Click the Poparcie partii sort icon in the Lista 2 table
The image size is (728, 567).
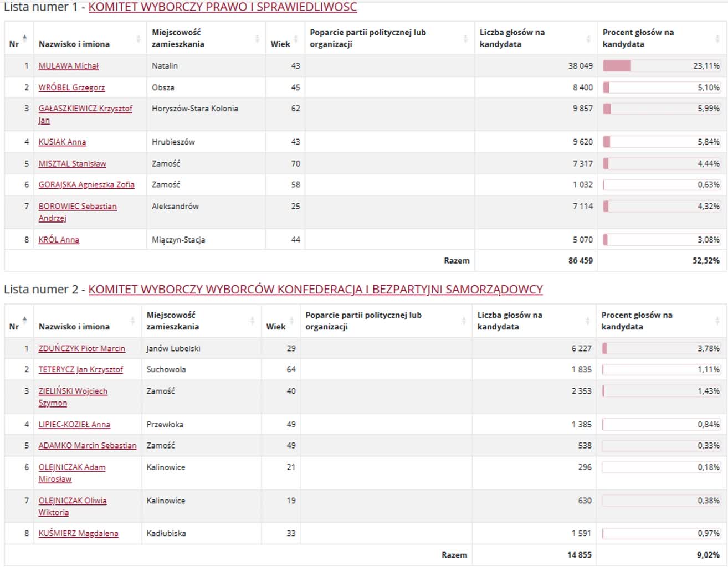click(464, 321)
